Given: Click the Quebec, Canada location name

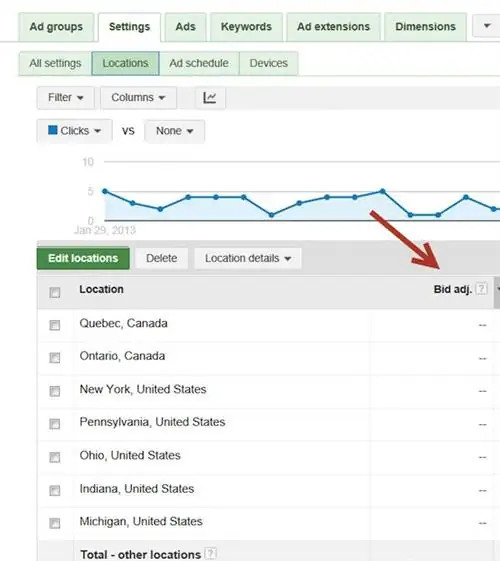Looking at the screenshot, I should pos(123,323).
